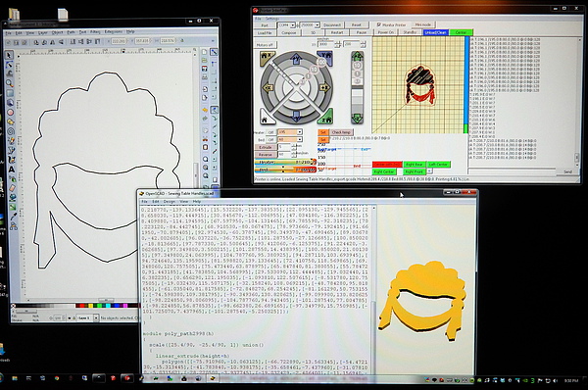Home the Z axis in Pronterface
Viewport: 588px width, 390px height.
pyautogui.click(x=325, y=119)
